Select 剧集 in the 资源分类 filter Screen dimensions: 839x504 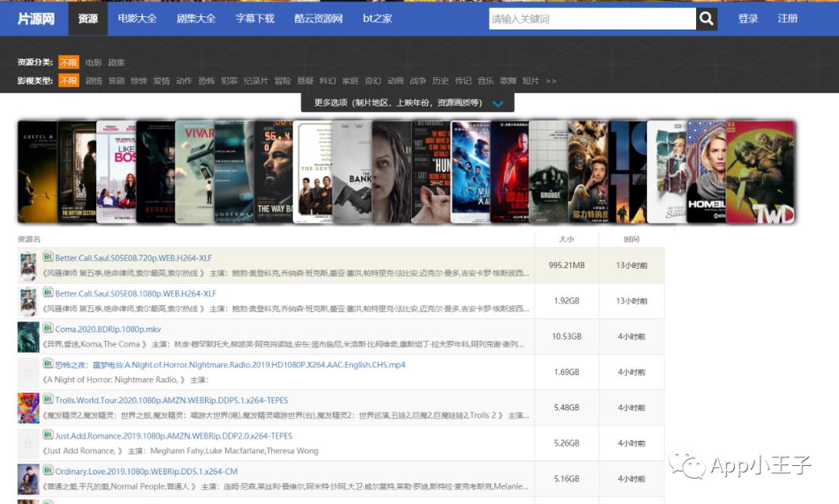point(117,62)
